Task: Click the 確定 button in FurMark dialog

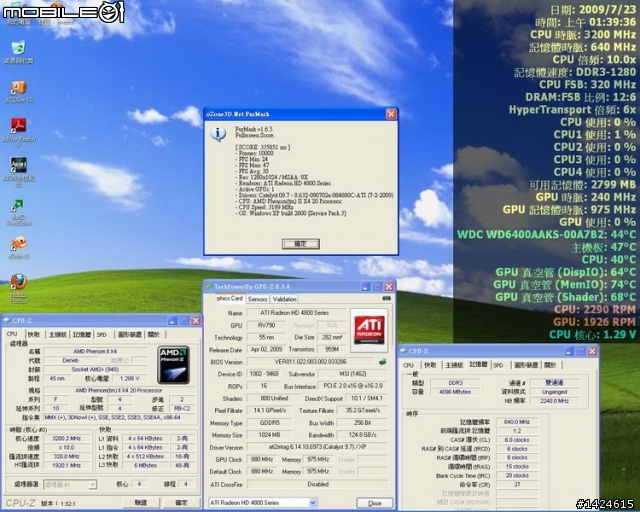Action: click(x=301, y=244)
